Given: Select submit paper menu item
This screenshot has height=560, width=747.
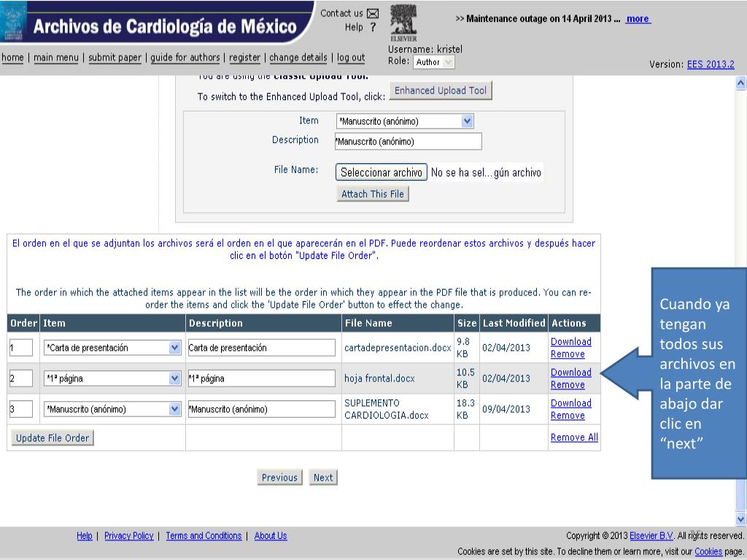Looking at the screenshot, I should click(x=115, y=58).
